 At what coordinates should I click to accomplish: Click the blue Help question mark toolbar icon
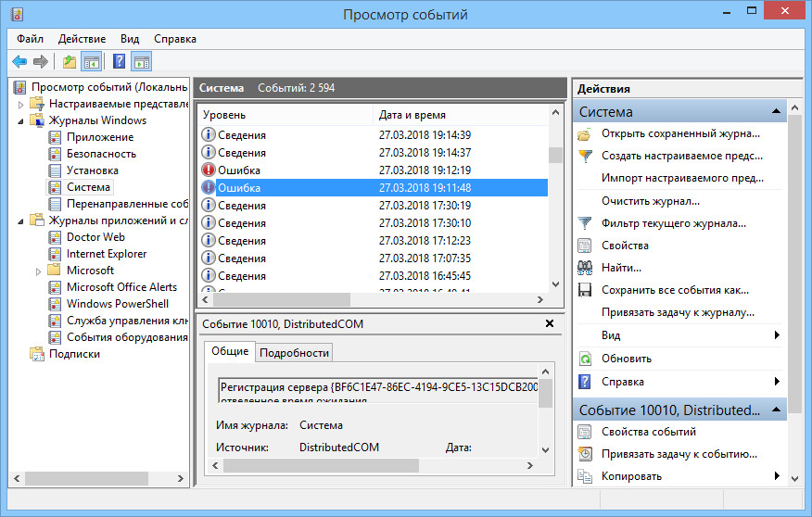tap(119, 62)
